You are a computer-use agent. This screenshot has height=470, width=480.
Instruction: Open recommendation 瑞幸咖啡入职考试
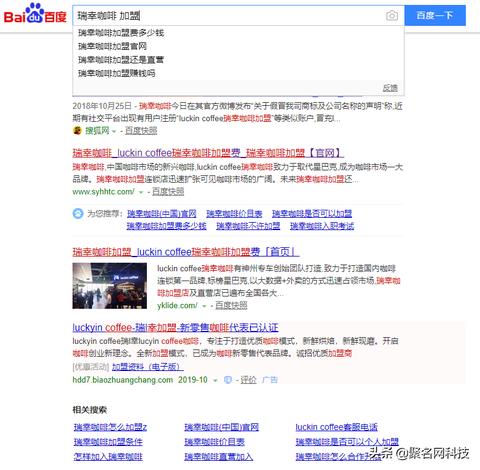point(322,226)
